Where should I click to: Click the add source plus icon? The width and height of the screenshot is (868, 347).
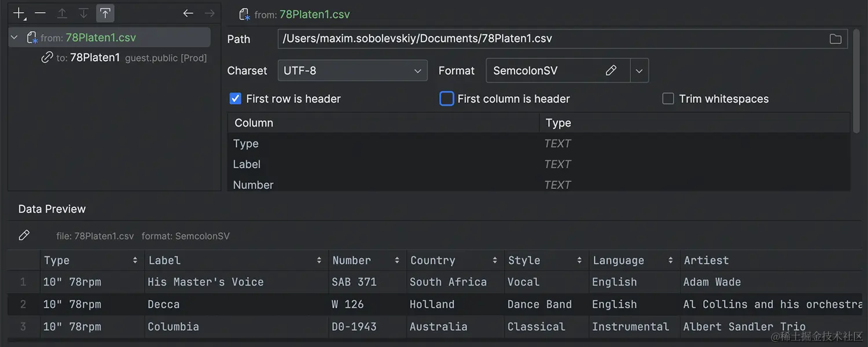pos(19,13)
